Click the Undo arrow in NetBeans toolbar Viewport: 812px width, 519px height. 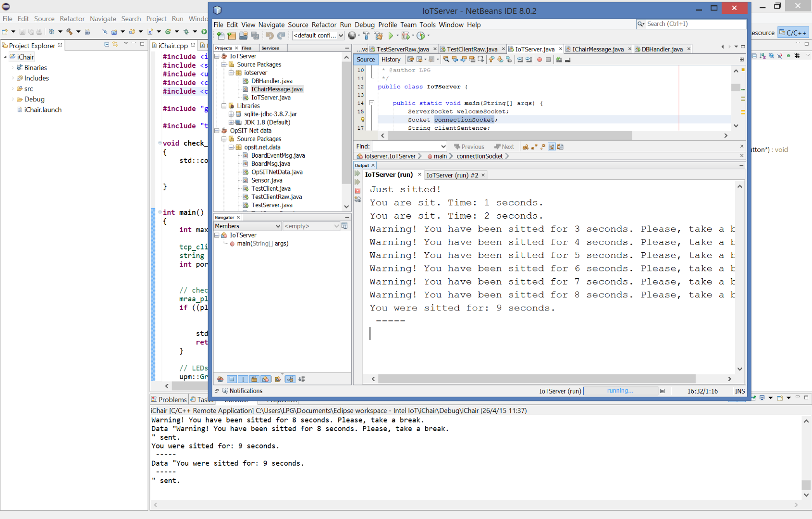pyautogui.click(x=270, y=36)
